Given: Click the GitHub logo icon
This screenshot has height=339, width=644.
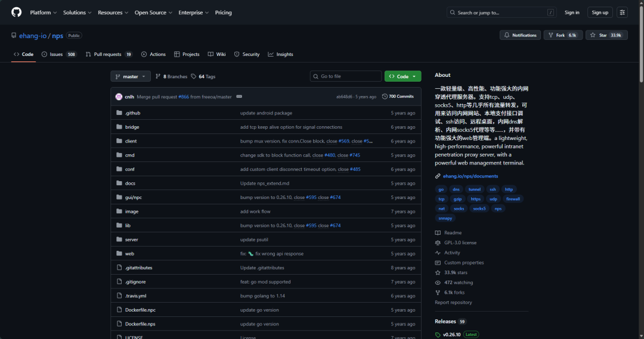Looking at the screenshot, I should [16, 13].
